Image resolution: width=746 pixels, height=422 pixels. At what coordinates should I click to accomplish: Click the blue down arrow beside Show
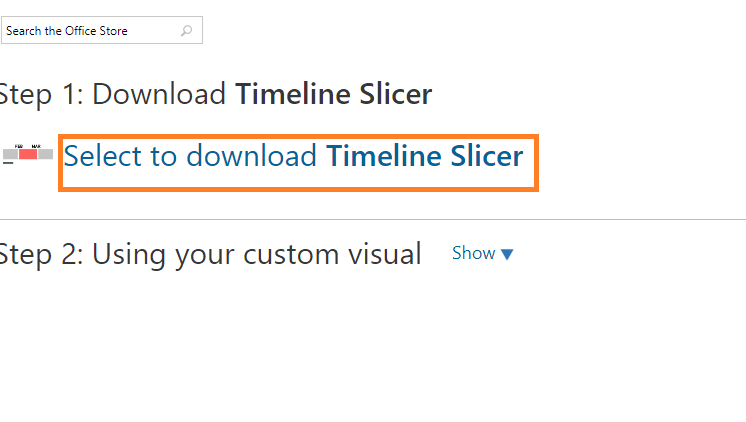pos(507,255)
